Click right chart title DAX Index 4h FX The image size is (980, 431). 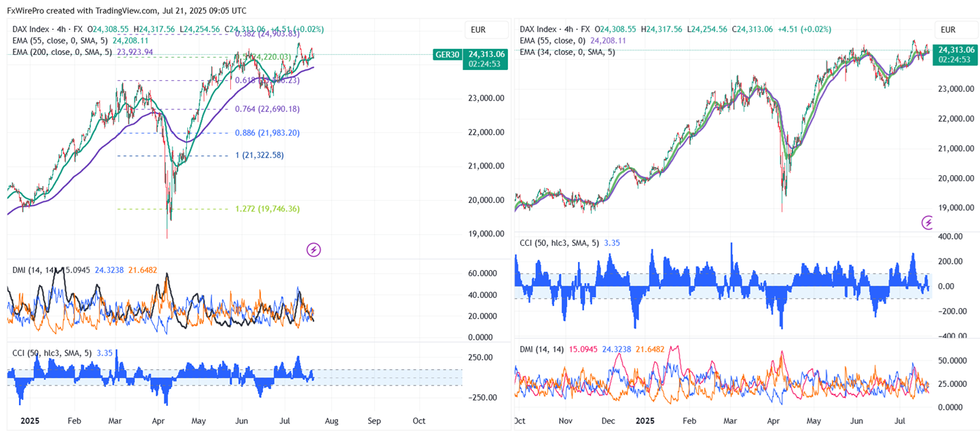tap(556, 29)
